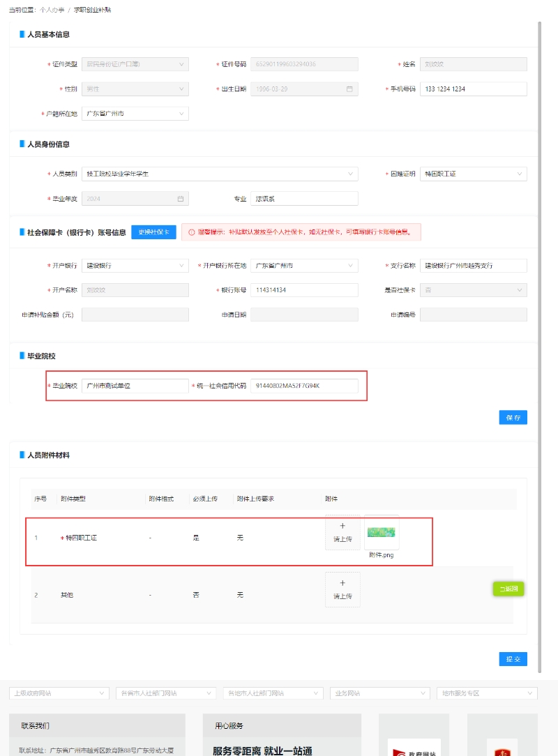Click the green 返回 floating button
558x756 pixels.
point(508,589)
